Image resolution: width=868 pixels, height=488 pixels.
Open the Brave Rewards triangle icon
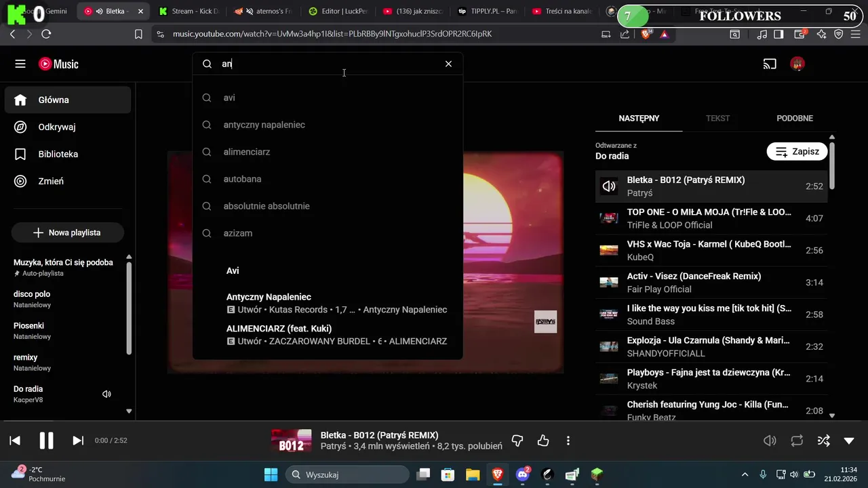click(664, 34)
